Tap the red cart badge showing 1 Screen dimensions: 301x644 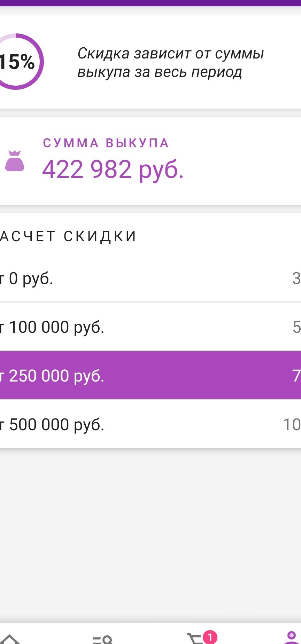pyautogui.click(x=210, y=637)
